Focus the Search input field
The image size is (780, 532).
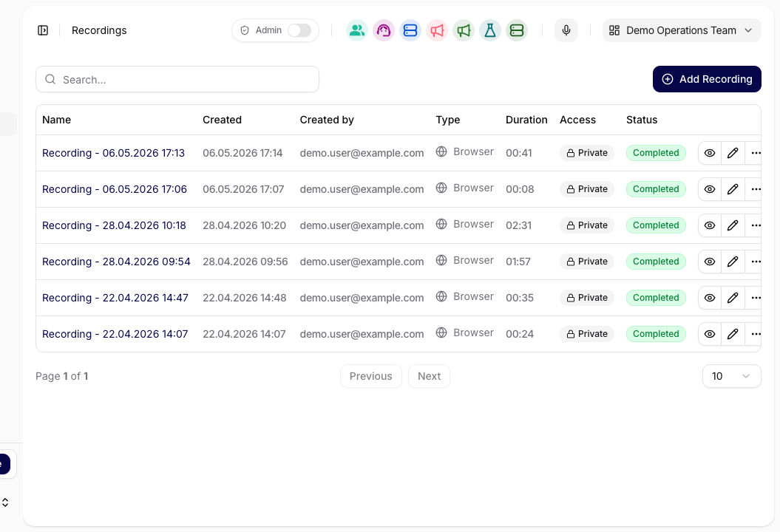pyautogui.click(x=177, y=80)
